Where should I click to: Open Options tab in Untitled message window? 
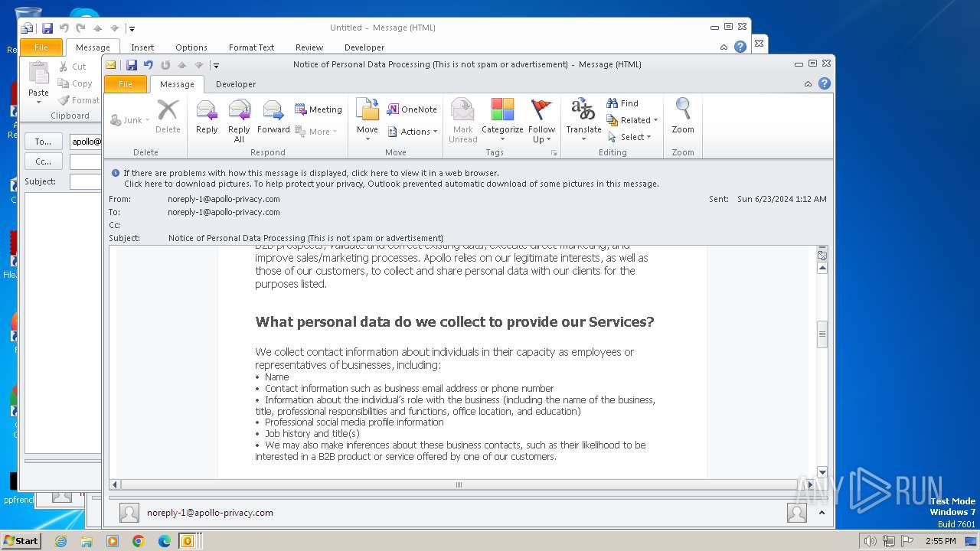(191, 47)
